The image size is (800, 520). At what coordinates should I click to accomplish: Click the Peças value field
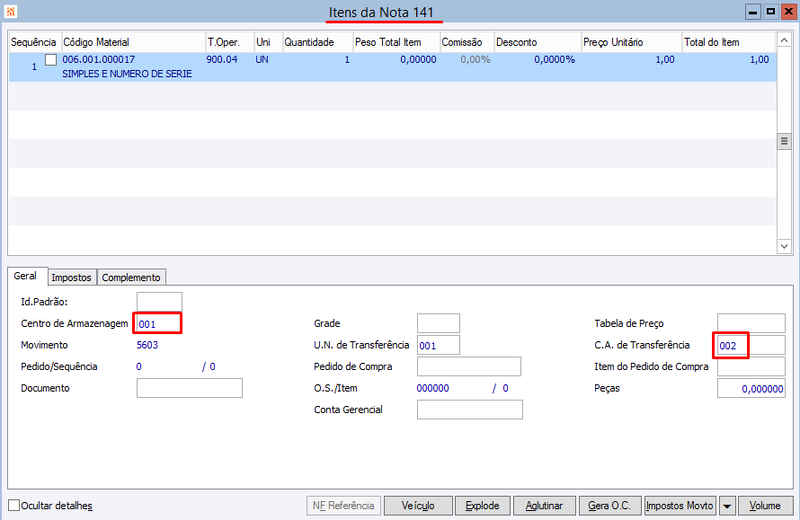pyautogui.click(x=751, y=388)
